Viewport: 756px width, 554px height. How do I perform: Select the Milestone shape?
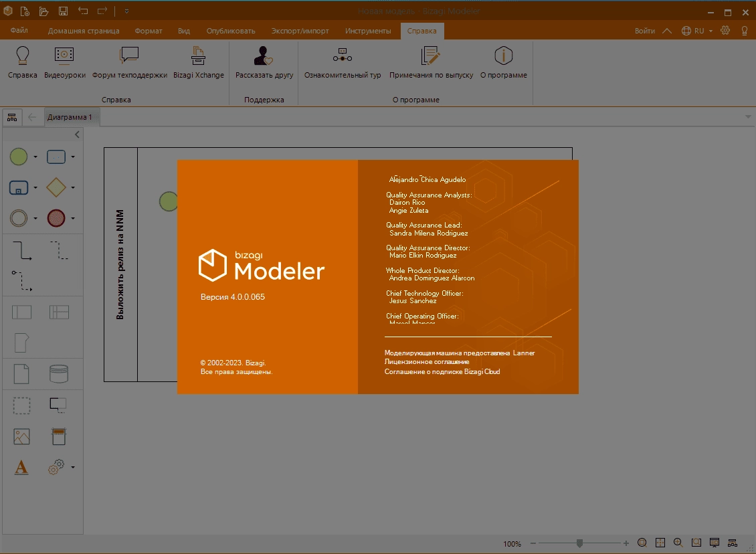coord(21,343)
